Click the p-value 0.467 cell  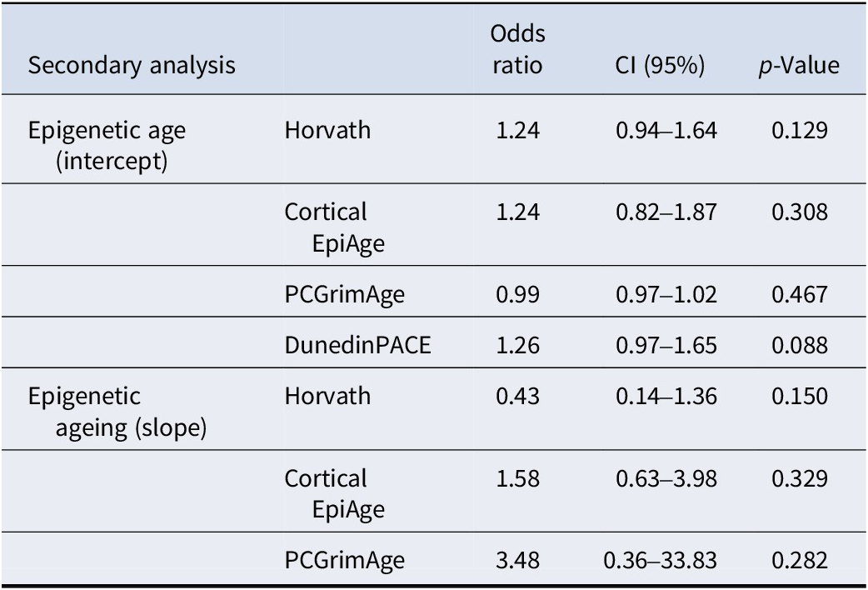coord(800,292)
